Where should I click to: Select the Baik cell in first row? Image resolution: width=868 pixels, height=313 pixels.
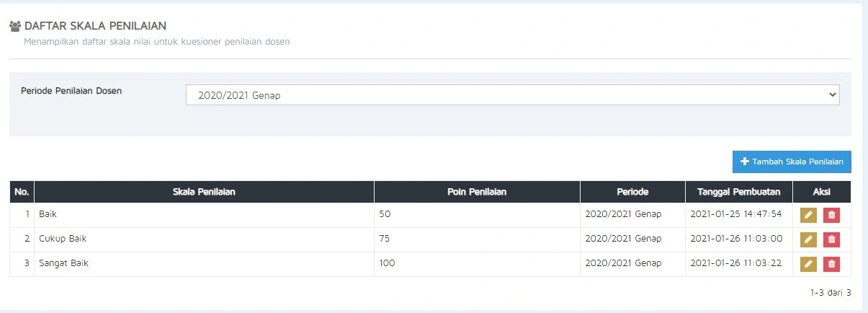tap(205, 215)
